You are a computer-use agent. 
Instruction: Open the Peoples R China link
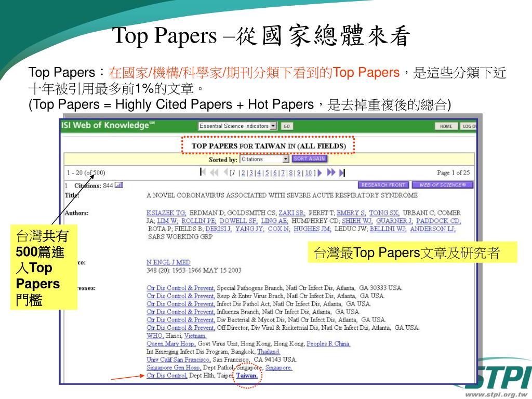click(x=328, y=344)
